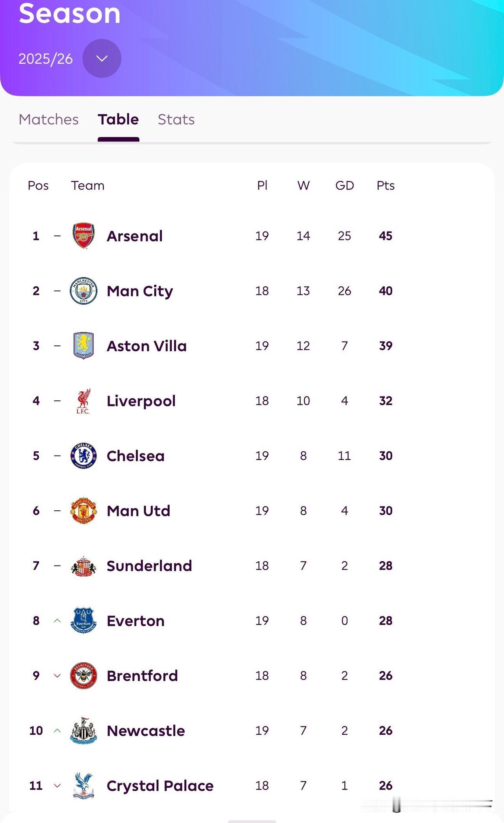The width and height of the screenshot is (504, 823).
Task: Select the Liverpool liver bird logo
Action: click(x=83, y=401)
